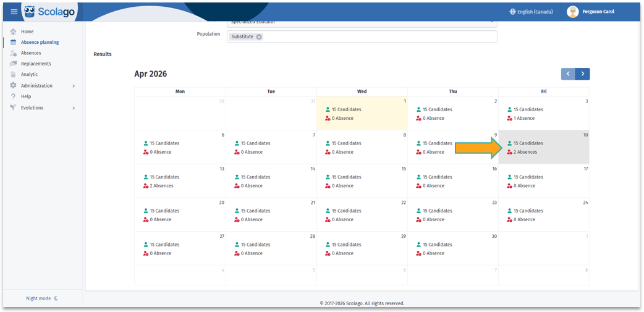Click '15 Candidates' on April 16
This screenshot has height=312, width=644.
click(x=438, y=177)
